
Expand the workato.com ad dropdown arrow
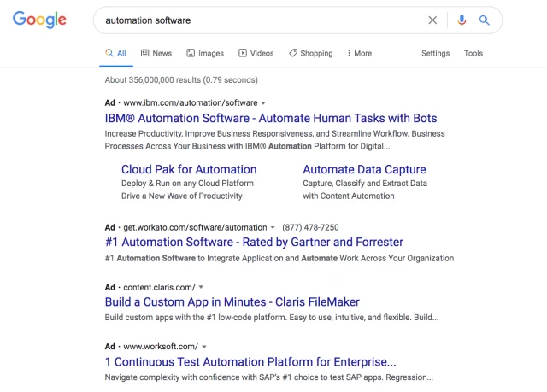click(x=273, y=227)
